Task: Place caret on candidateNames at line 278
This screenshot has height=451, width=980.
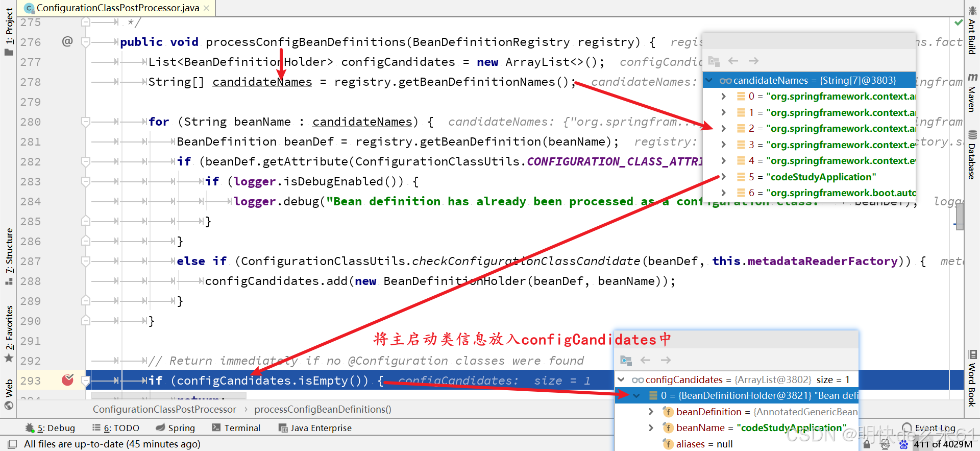Action: pos(262,82)
